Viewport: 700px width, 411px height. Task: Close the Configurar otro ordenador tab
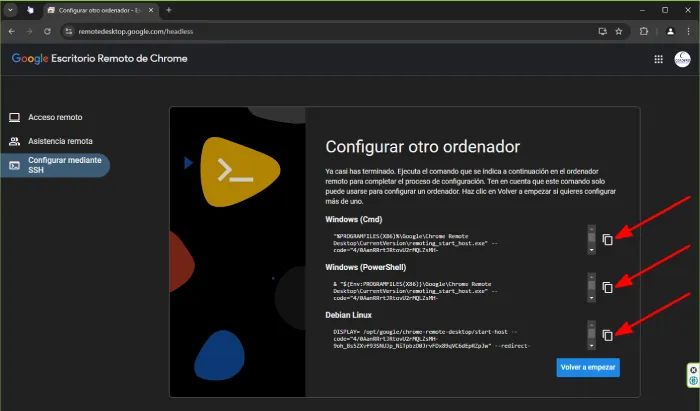pos(151,10)
